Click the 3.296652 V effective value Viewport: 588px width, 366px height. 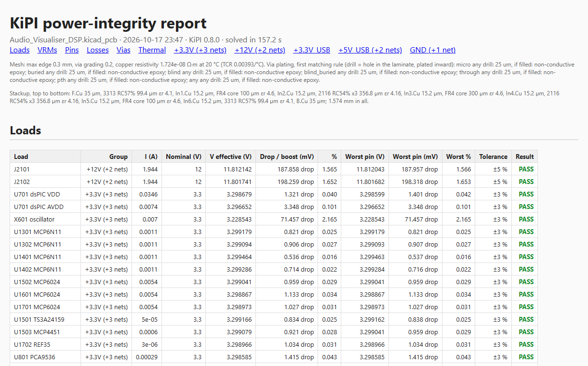tap(239, 207)
